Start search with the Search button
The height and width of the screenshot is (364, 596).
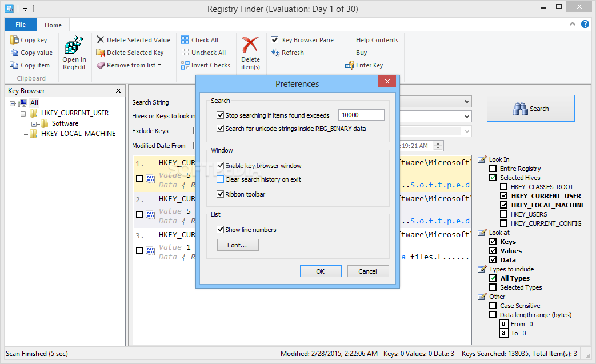coord(531,109)
